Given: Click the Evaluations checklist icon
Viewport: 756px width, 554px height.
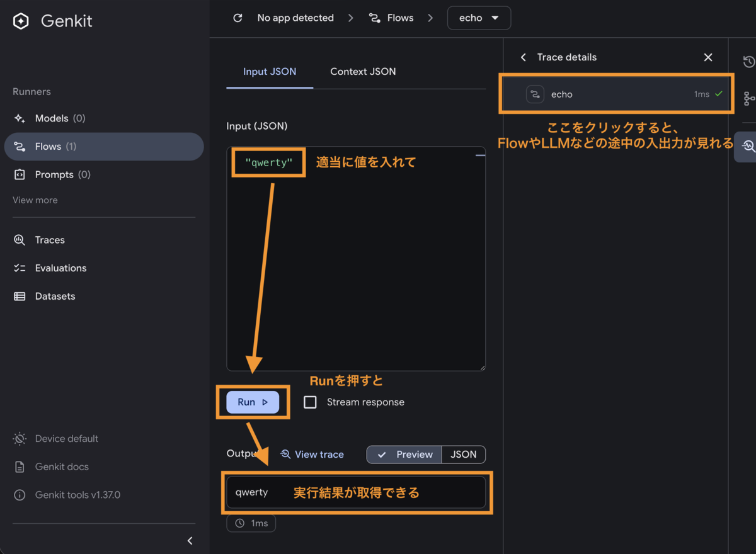Looking at the screenshot, I should click(x=20, y=268).
